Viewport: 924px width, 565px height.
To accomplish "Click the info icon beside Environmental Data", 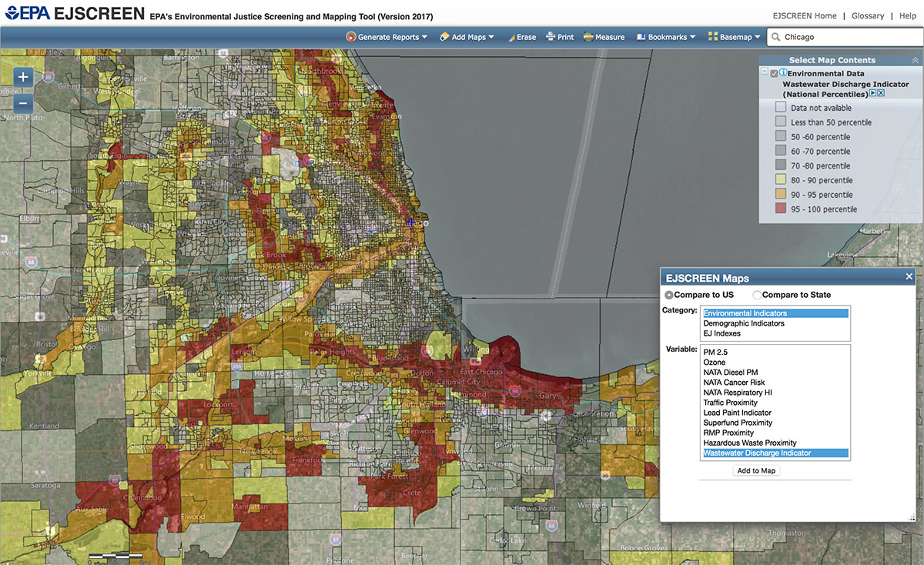I will (x=784, y=73).
